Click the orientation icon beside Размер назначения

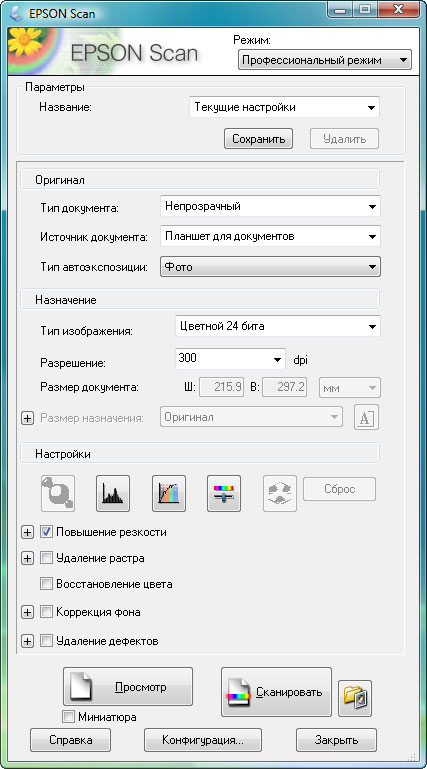(x=366, y=417)
